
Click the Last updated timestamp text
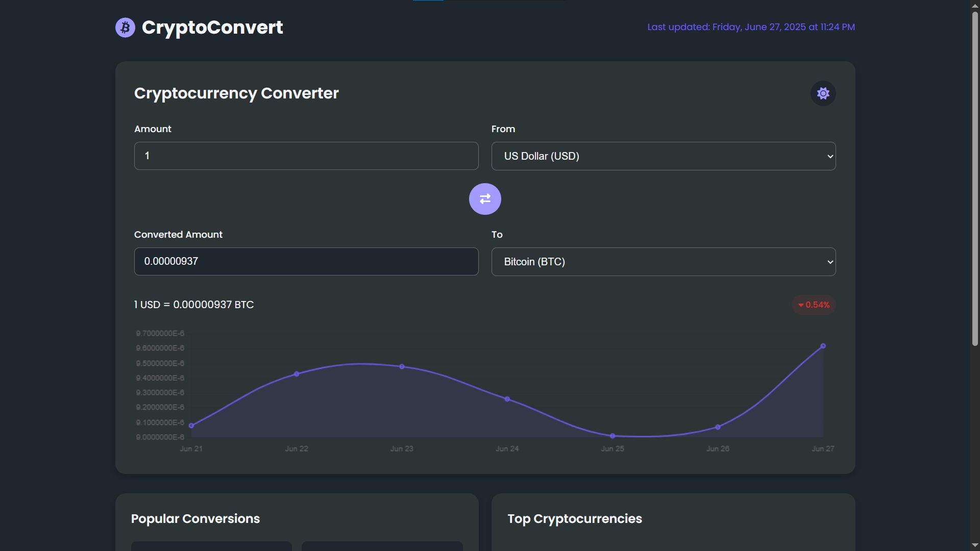(x=751, y=27)
